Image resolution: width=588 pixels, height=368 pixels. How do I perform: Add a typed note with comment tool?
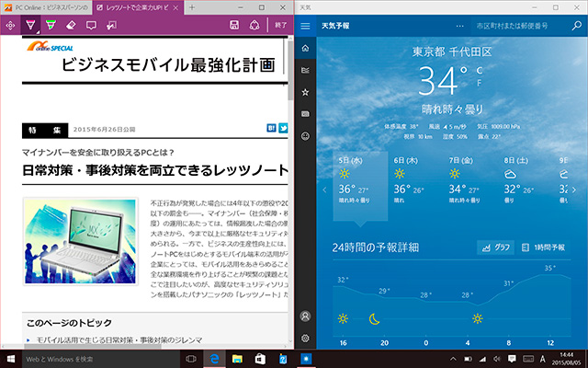[x=91, y=25]
